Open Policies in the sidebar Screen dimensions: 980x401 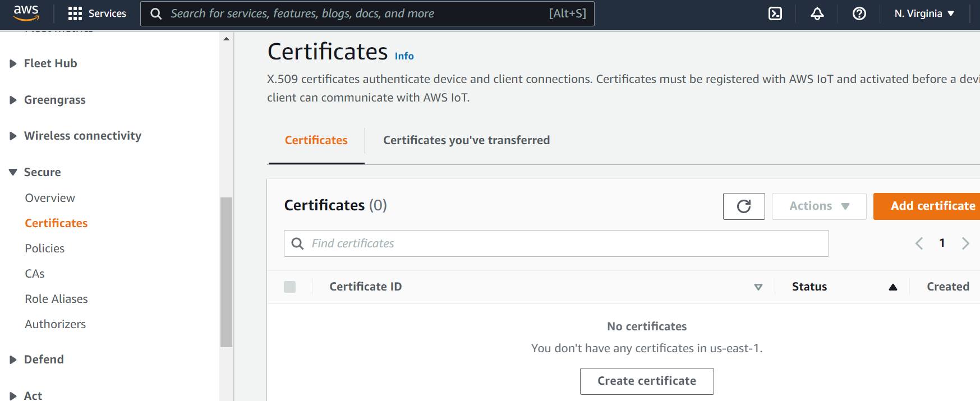pos(45,248)
